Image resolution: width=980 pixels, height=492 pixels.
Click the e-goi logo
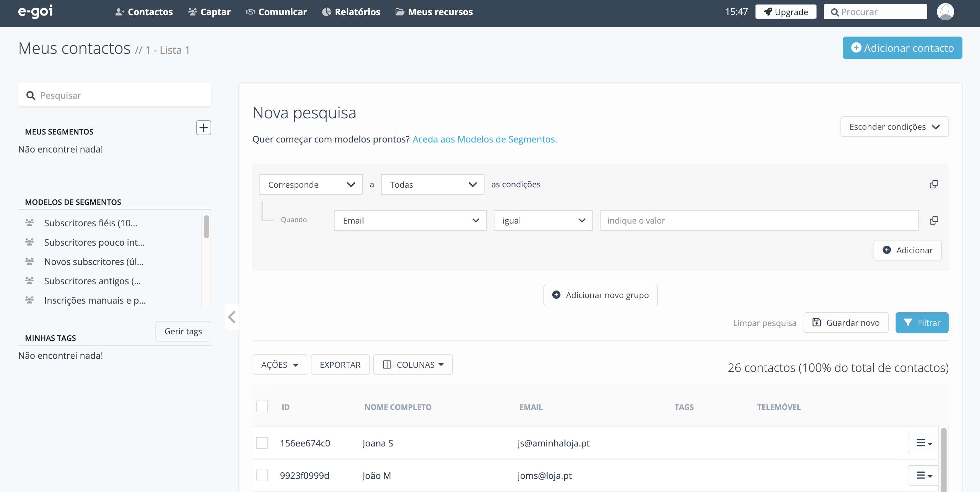pyautogui.click(x=35, y=11)
